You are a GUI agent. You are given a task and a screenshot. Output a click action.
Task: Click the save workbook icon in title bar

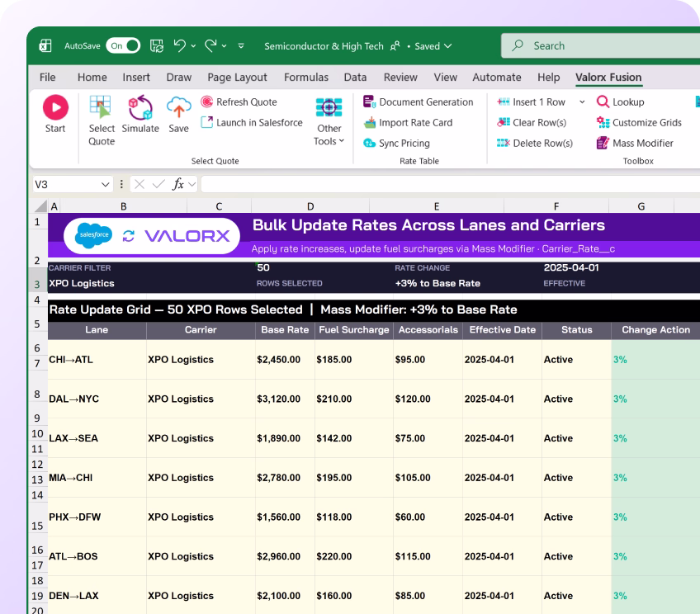click(156, 45)
